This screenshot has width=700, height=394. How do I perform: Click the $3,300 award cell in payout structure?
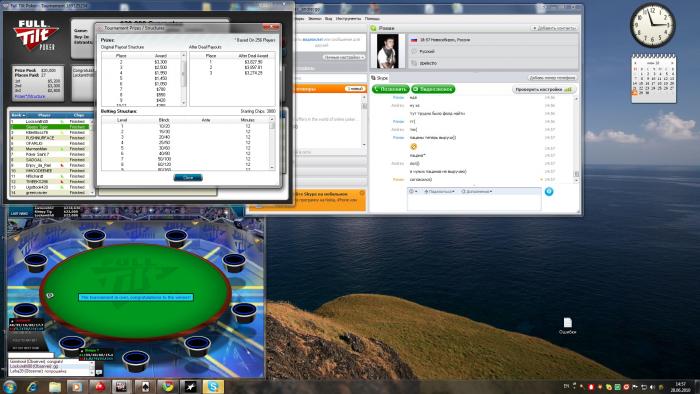pyautogui.click(x=161, y=62)
